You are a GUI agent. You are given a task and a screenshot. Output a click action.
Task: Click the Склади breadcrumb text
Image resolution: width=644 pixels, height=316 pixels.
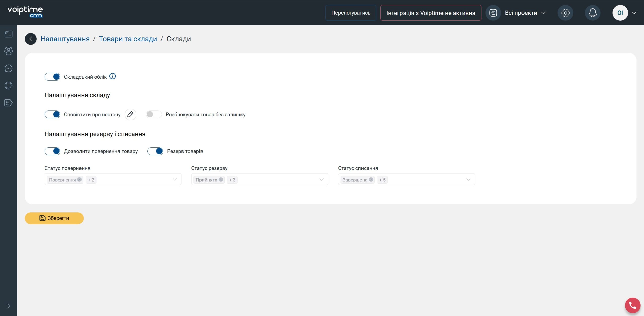click(179, 39)
